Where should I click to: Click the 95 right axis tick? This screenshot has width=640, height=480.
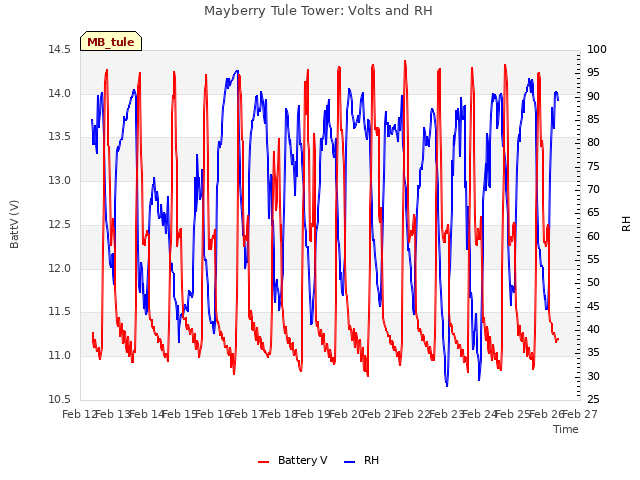[x=593, y=73]
